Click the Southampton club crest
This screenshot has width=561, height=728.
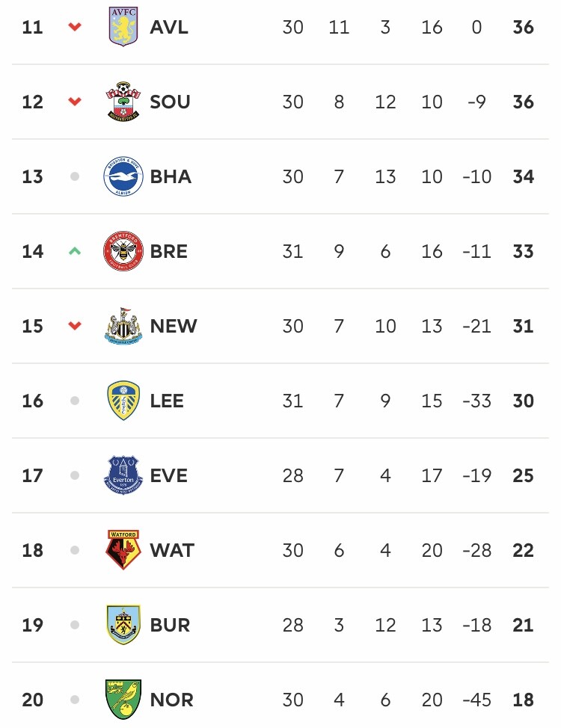pos(123,102)
